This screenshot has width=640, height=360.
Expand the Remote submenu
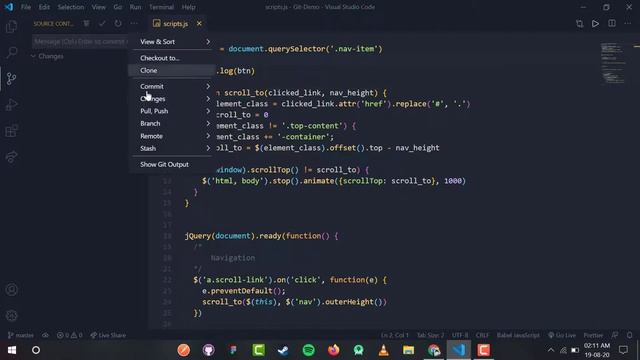172,136
